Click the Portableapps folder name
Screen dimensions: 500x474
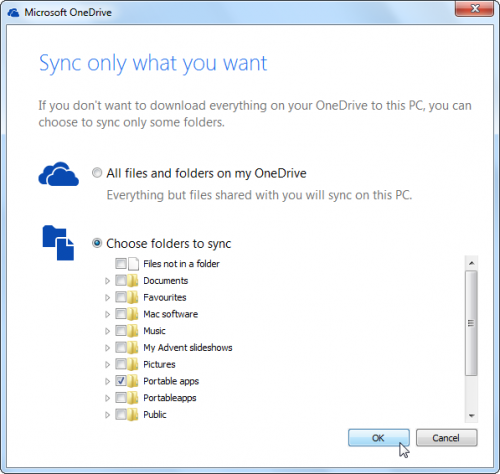[x=170, y=398]
